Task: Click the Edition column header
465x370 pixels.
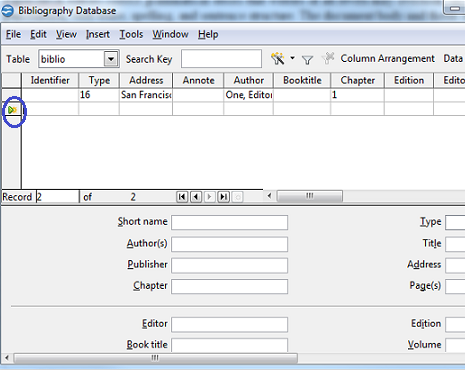Action: [x=409, y=80]
